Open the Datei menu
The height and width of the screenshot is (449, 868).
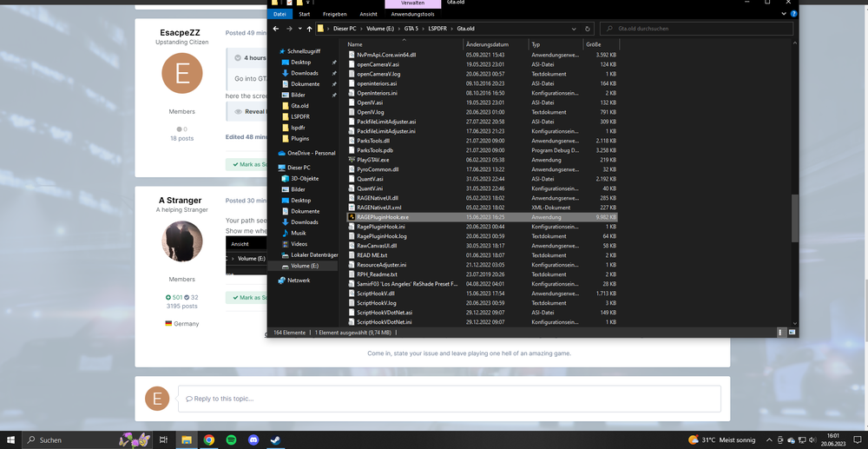pyautogui.click(x=280, y=14)
